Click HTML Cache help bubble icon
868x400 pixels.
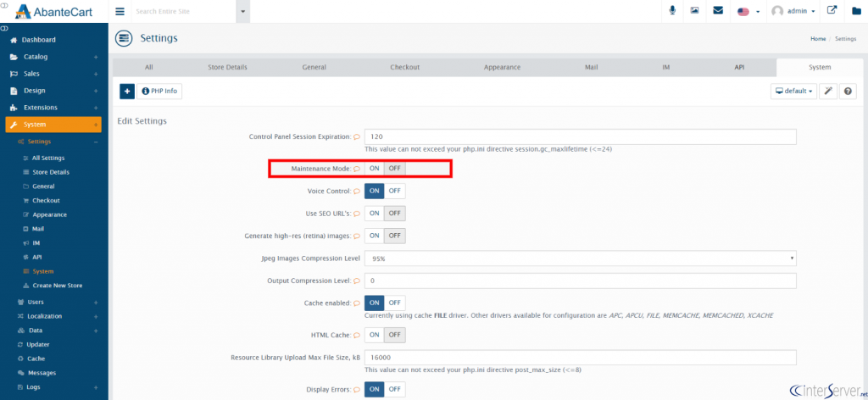point(357,336)
